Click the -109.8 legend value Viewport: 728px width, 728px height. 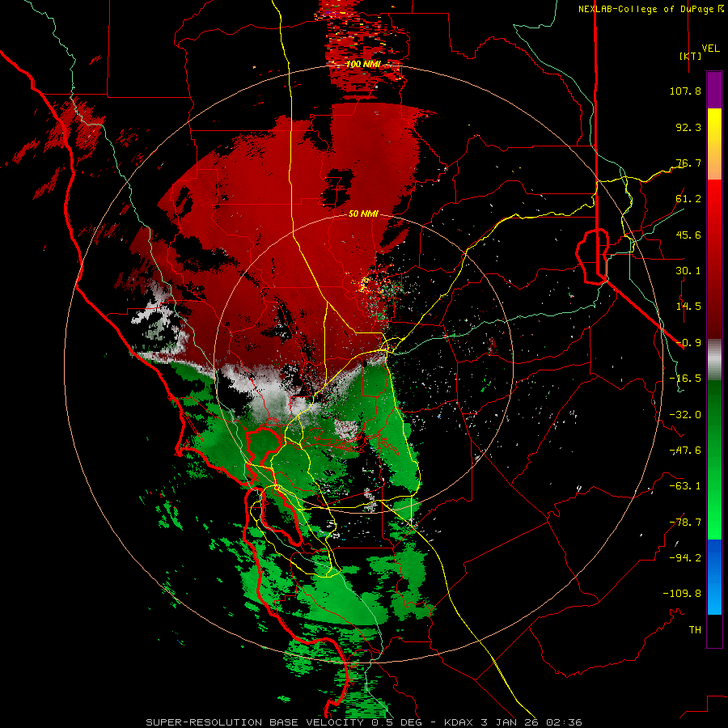point(682,594)
